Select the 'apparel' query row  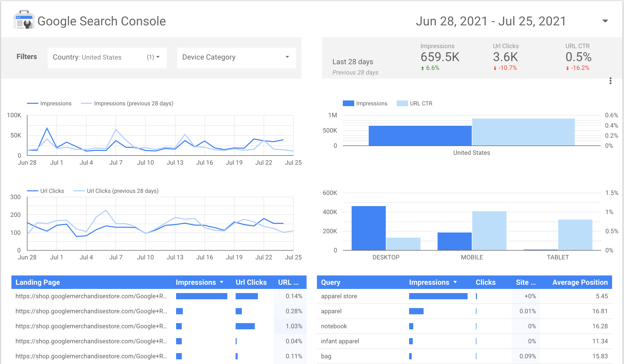point(465,311)
